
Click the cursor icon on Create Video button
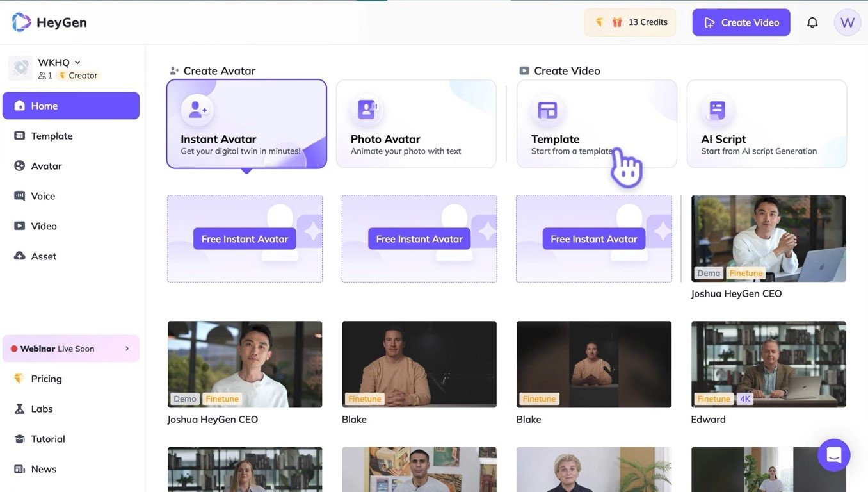click(709, 22)
